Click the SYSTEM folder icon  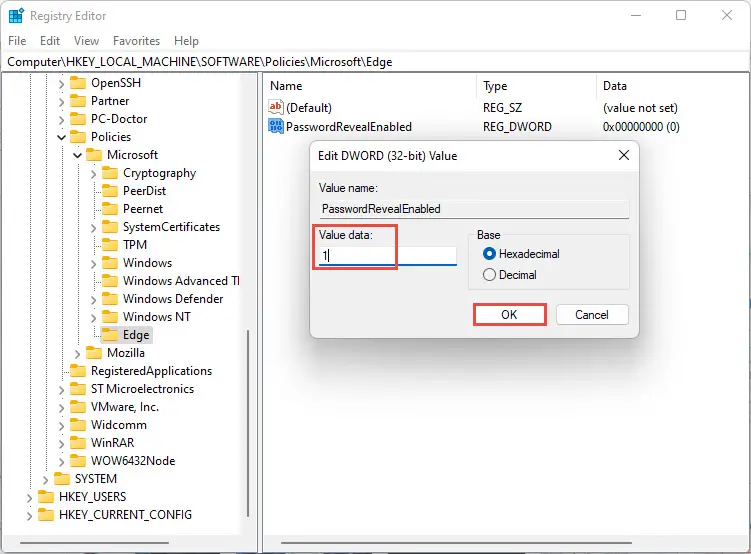pos(62,479)
